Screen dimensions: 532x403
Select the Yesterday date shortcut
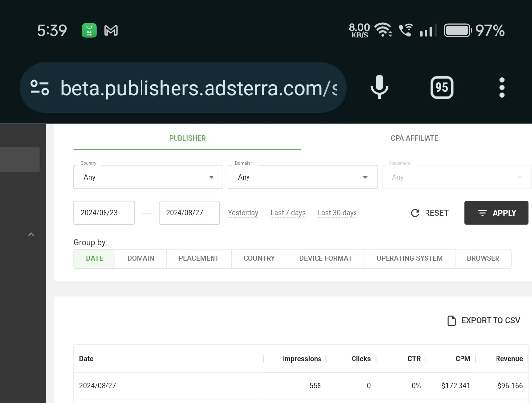(x=243, y=213)
